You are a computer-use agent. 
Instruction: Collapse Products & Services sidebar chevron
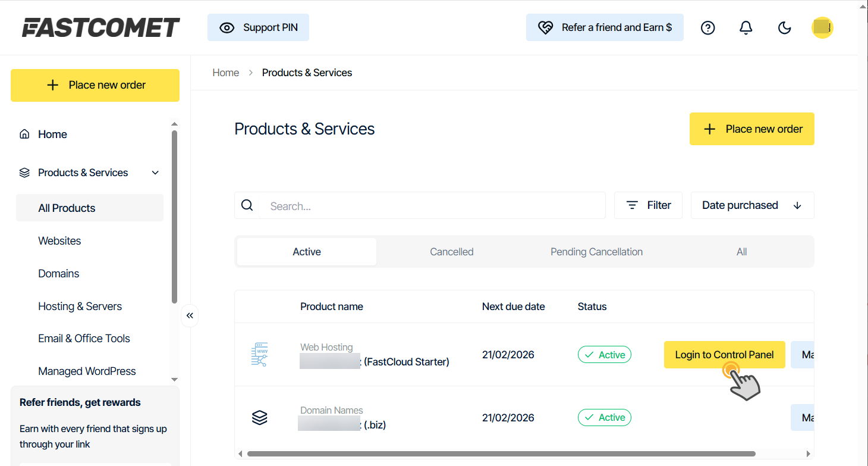[x=155, y=173]
